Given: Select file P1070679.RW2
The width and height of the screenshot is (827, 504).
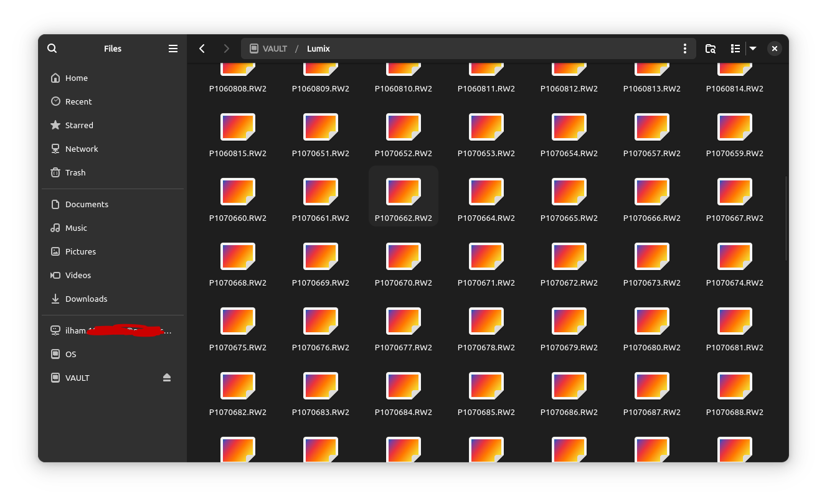Looking at the screenshot, I should (569, 329).
